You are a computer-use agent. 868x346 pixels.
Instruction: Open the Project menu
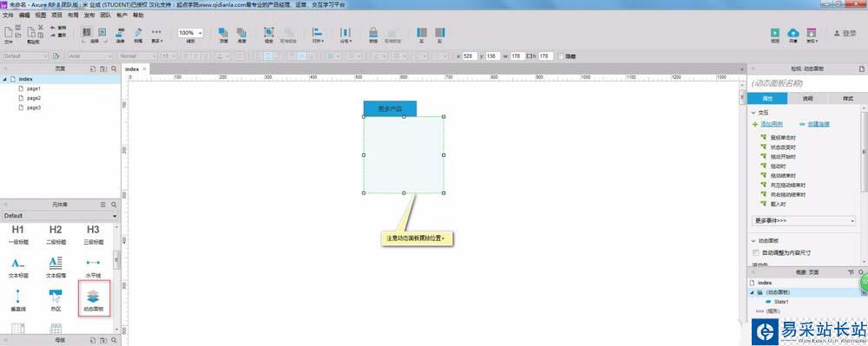pyautogui.click(x=57, y=16)
